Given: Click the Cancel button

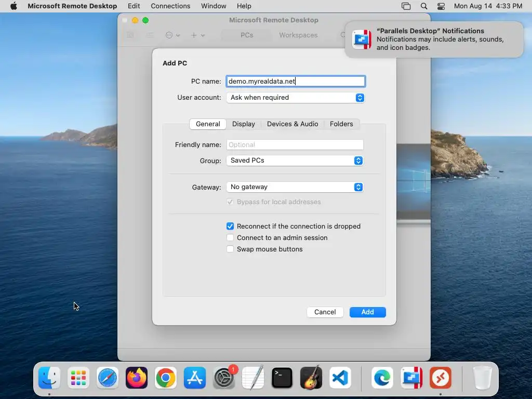Looking at the screenshot, I should pyautogui.click(x=325, y=312).
